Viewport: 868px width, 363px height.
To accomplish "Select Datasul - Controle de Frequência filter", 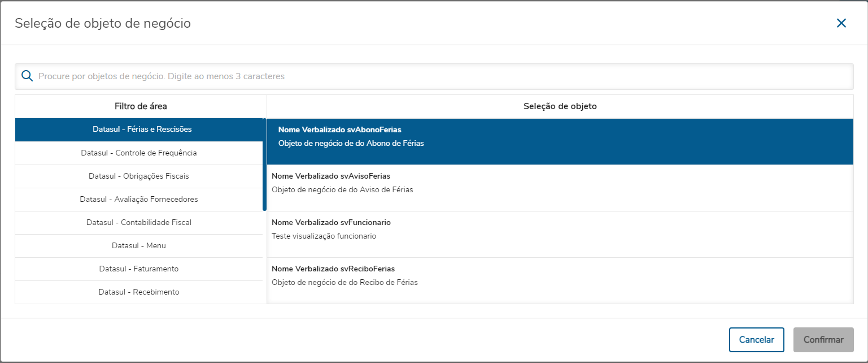I will click(x=139, y=153).
